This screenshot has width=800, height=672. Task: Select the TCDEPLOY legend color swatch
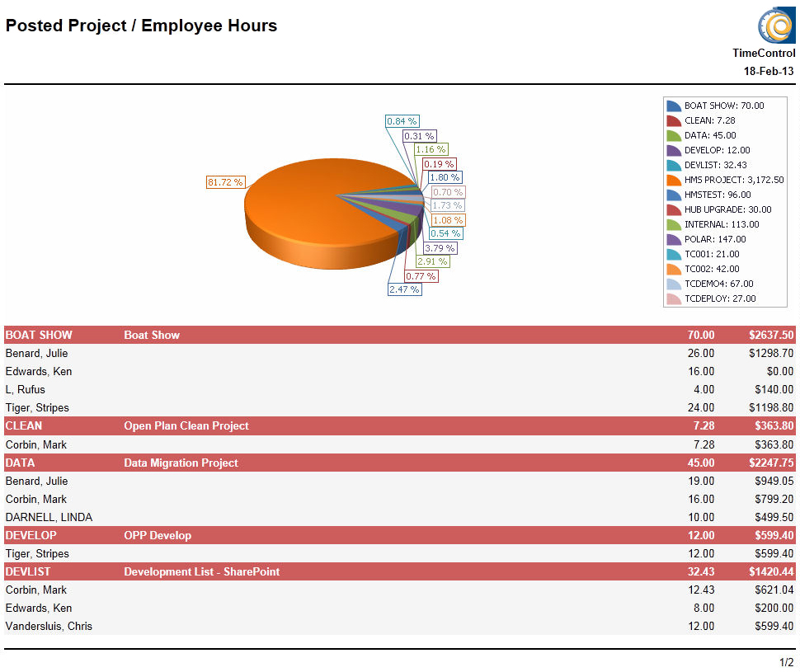674,299
